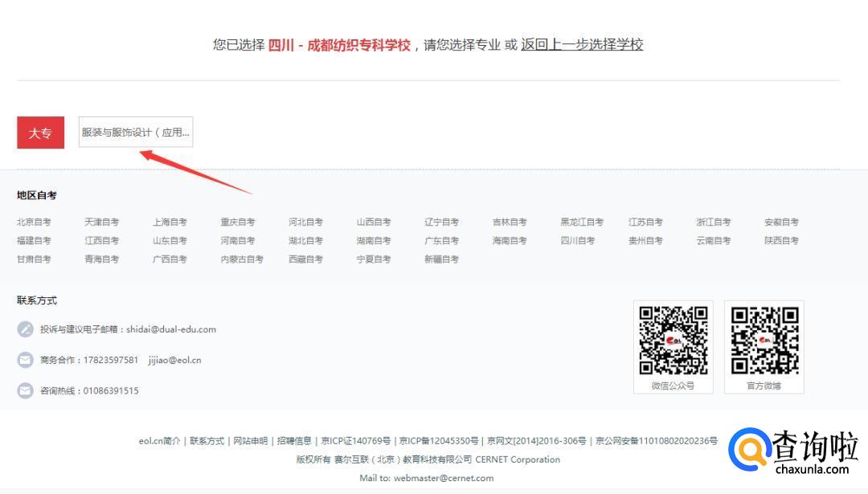Open 宁夏自考 link
868x494 pixels.
(374, 259)
